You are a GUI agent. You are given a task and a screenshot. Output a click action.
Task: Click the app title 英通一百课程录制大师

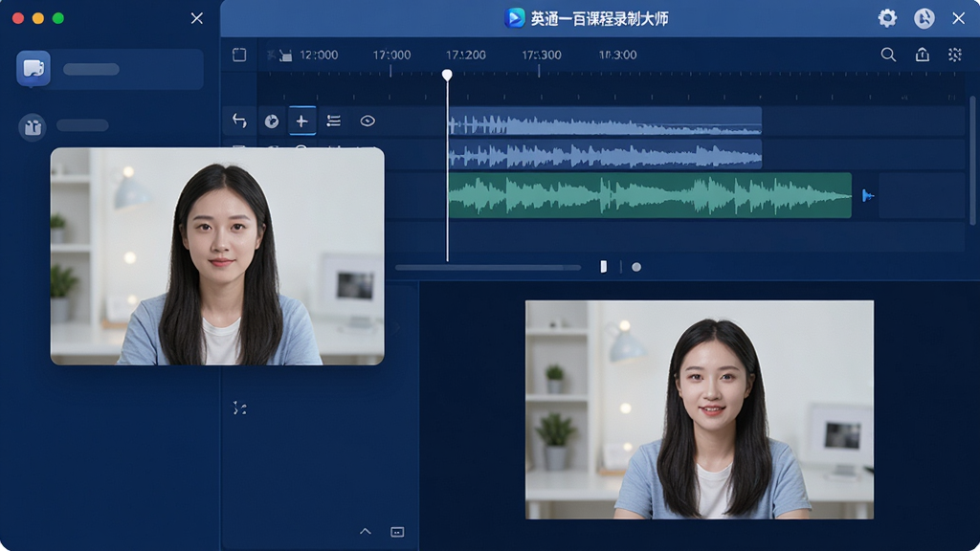(599, 19)
